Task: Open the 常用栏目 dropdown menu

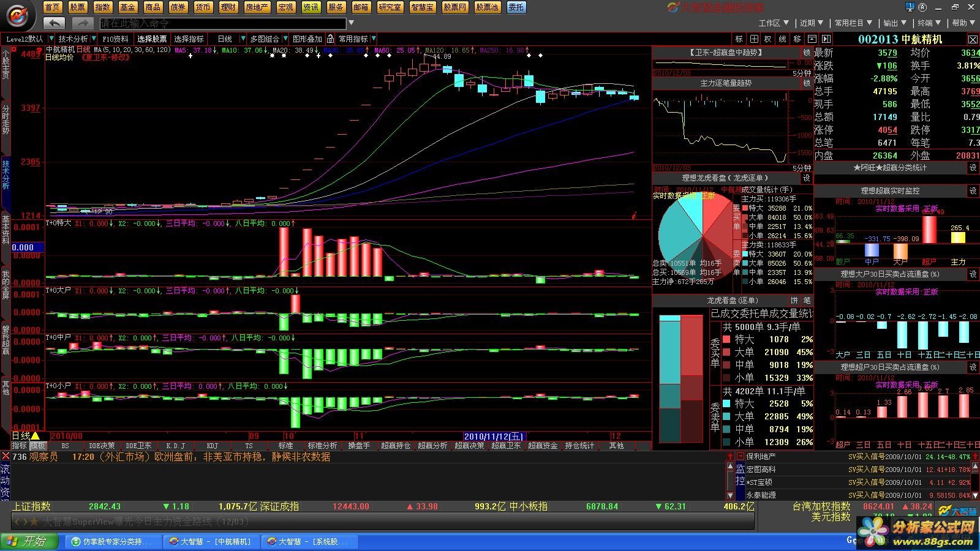Action: point(853,23)
